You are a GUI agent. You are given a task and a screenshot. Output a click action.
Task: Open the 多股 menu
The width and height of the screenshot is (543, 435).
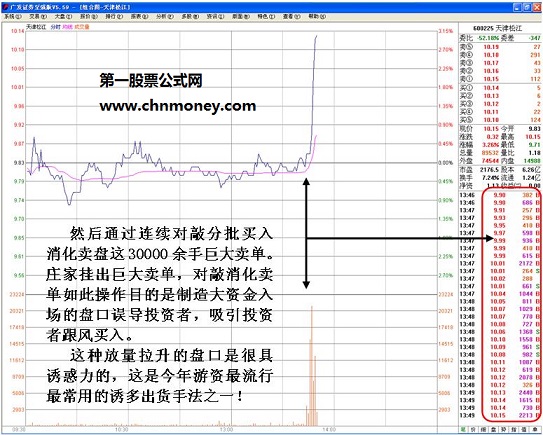[190, 16]
